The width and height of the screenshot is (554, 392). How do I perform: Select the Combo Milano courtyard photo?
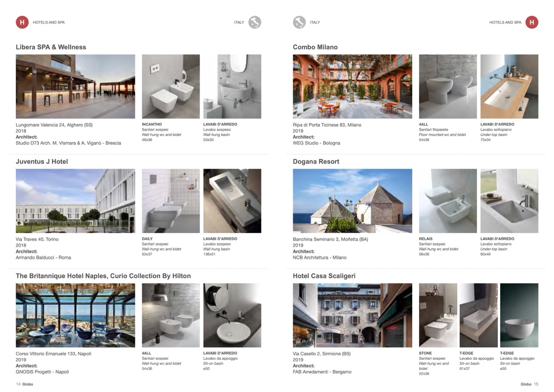(352, 86)
